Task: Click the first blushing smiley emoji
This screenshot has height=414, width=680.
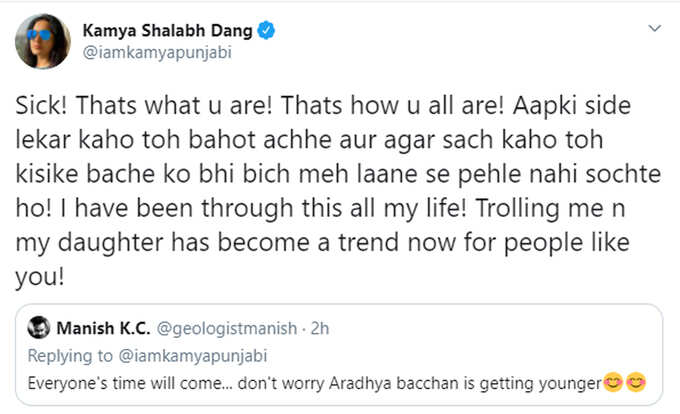Action: pyautogui.click(x=613, y=382)
